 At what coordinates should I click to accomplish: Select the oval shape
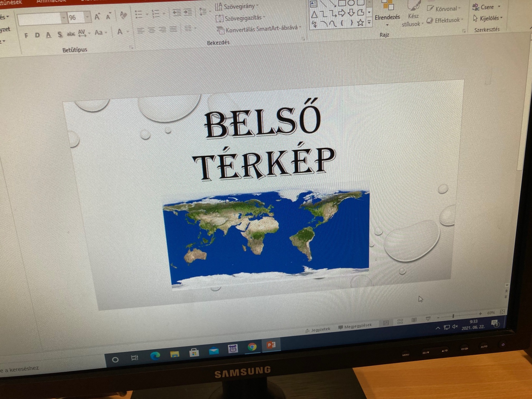click(x=351, y=3)
